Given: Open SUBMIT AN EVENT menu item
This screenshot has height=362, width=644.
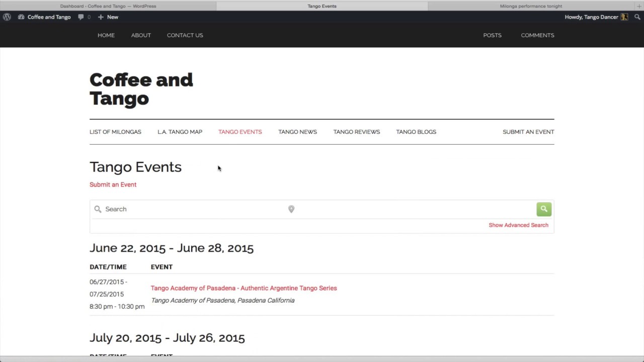Looking at the screenshot, I should point(528,132).
